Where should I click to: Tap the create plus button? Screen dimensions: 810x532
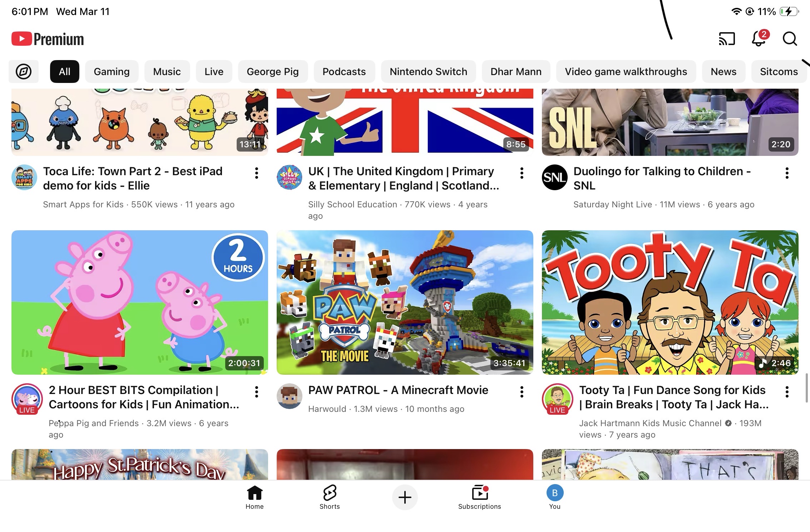pos(405,497)
